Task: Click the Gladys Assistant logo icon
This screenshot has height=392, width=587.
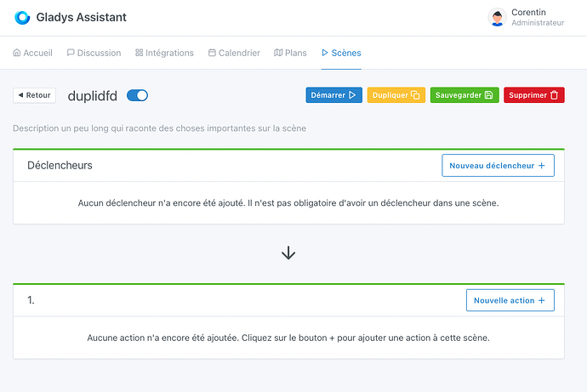Action: click(22, 17)
